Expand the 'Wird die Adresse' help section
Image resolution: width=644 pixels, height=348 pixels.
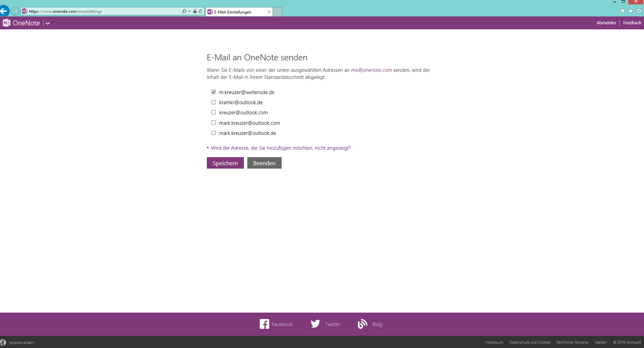(280, 148)
